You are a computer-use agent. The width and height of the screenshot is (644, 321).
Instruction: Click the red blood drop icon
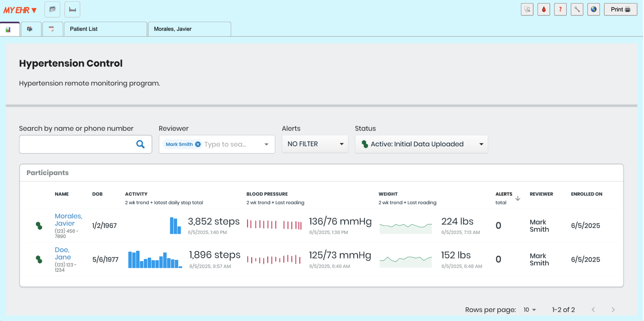click(544, 9)
